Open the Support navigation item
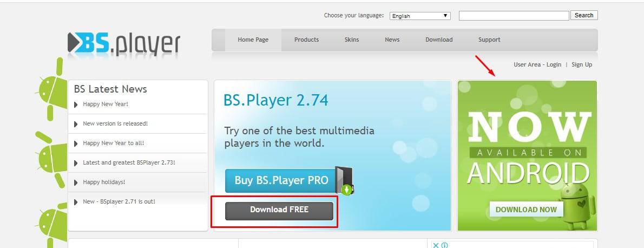The width and height of the screenshot is (644, 248). click(489, 40)
